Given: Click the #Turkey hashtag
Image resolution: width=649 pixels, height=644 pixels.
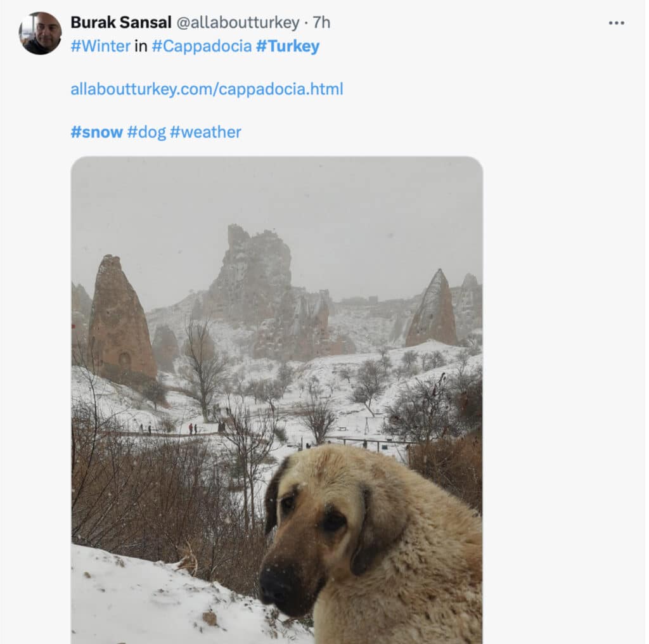Looking at the screenshot, I should [288, 46].
